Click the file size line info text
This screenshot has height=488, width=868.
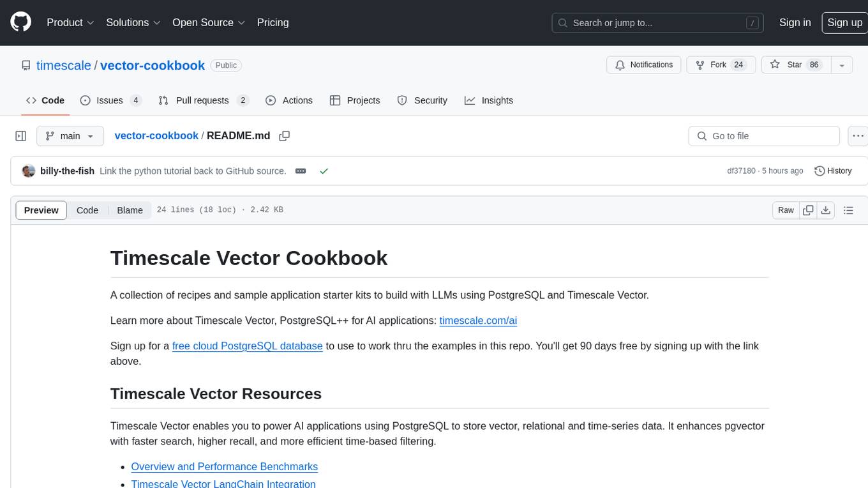pos(220,210)
